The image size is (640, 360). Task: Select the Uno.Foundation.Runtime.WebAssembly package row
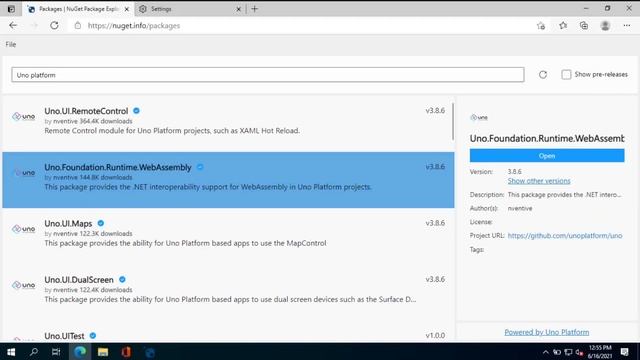point(228,180)
